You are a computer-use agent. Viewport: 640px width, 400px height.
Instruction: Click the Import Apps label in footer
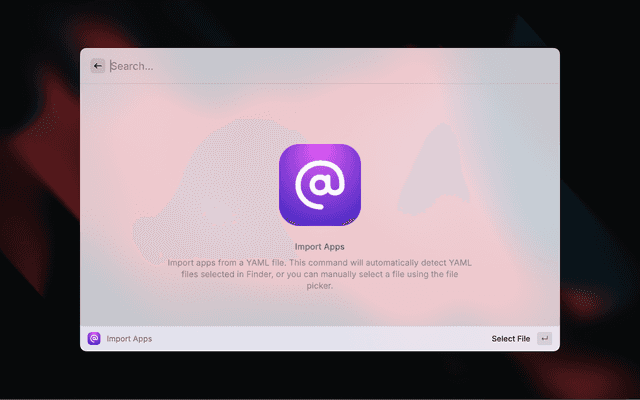tap(129, 339)
